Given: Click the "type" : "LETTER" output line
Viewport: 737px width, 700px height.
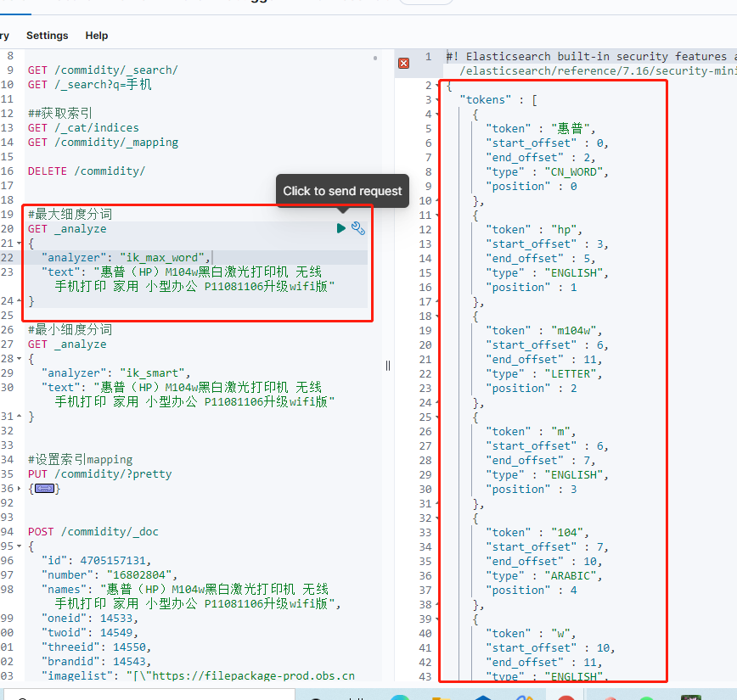Looking at the screenshot, I should pyautogui.click(x=544, y=374).
